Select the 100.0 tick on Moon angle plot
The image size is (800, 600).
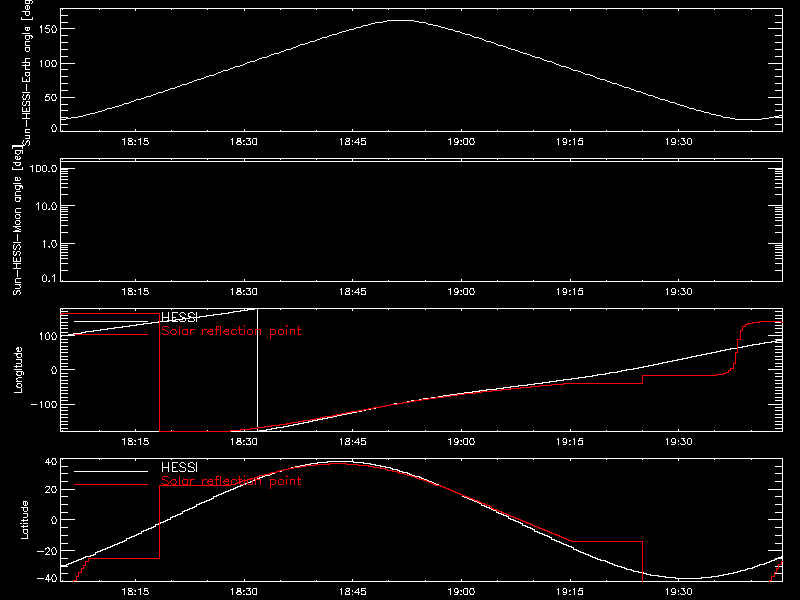pyautogui.click(x=43, y=169)
